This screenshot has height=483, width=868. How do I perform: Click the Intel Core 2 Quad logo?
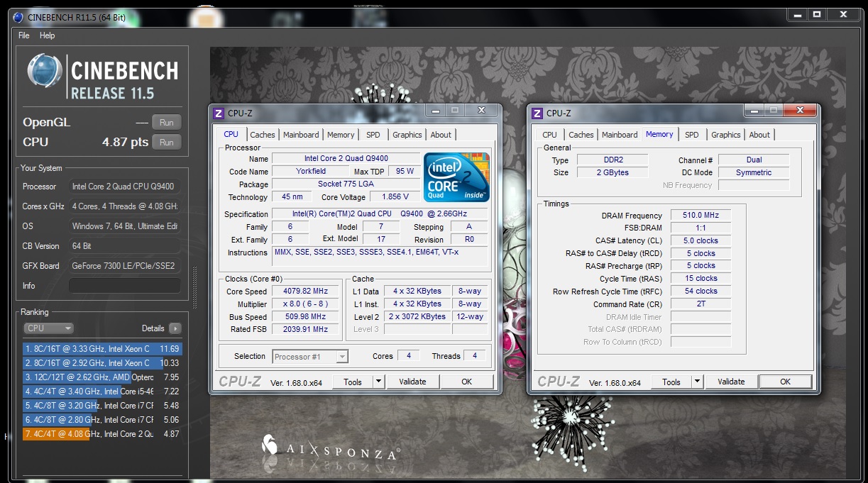456,177
